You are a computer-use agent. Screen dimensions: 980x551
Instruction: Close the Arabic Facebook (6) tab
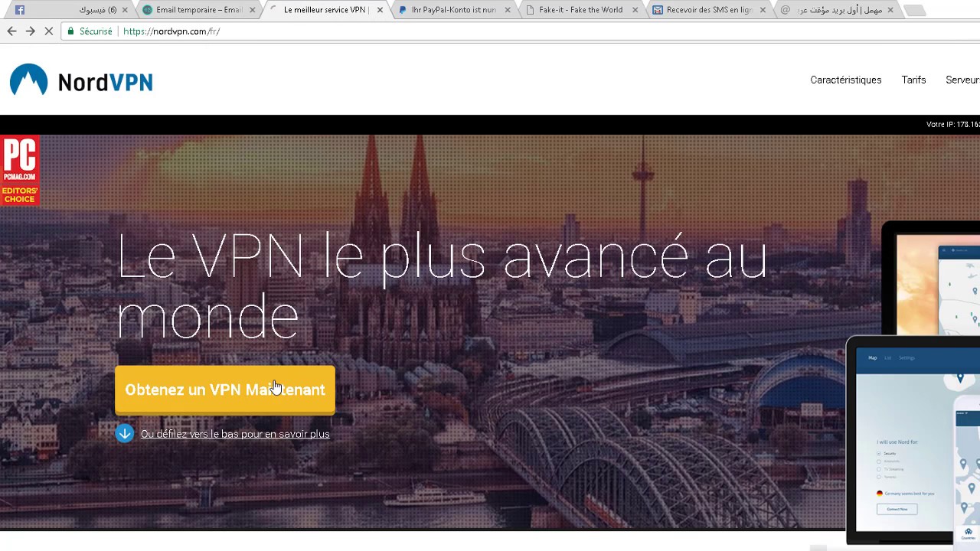(125, 10)
